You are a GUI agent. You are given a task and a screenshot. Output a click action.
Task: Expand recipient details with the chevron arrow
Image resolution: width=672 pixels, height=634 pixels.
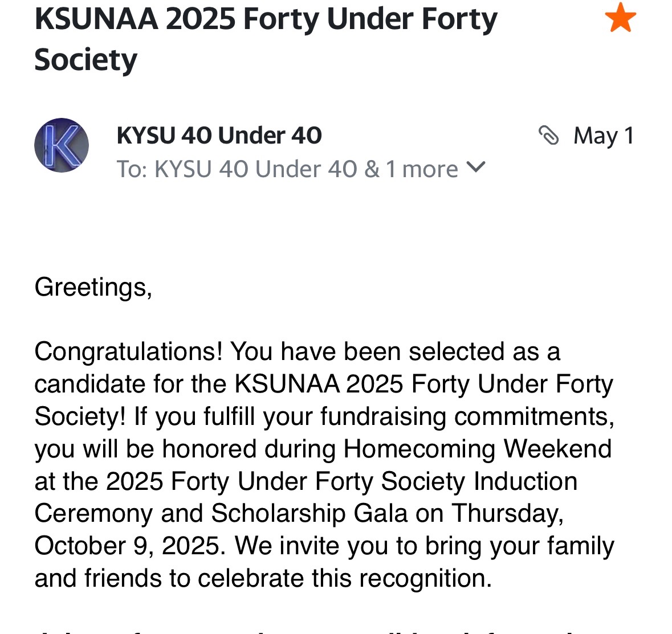475,167
